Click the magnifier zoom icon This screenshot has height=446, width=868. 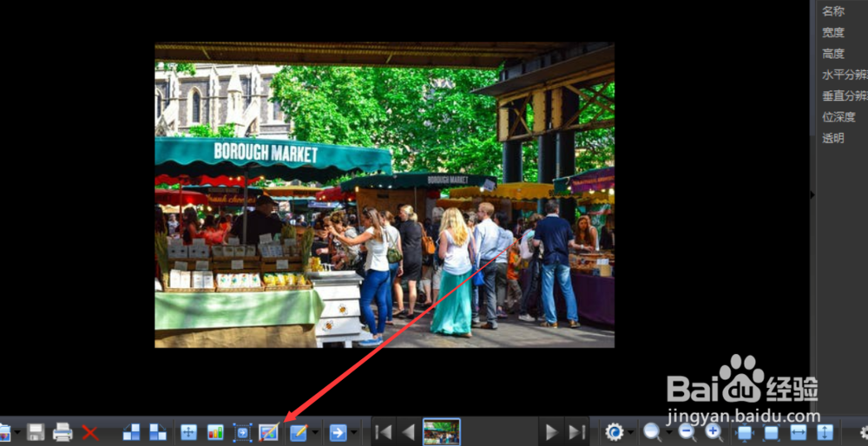click(652, 432)
